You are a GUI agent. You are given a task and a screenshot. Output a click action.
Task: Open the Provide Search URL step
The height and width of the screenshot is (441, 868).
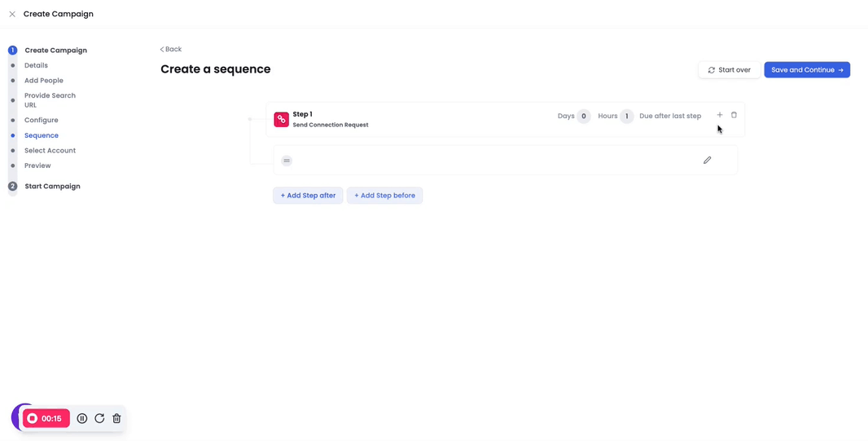(x=50, y=99)
